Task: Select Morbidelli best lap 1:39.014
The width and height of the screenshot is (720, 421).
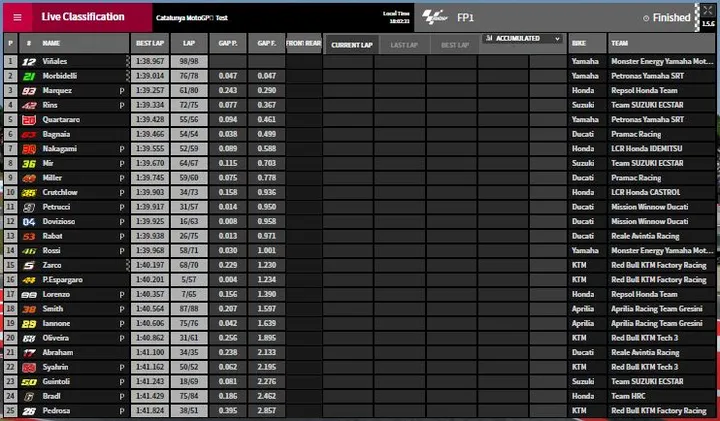Action: (x=150, y=76)
